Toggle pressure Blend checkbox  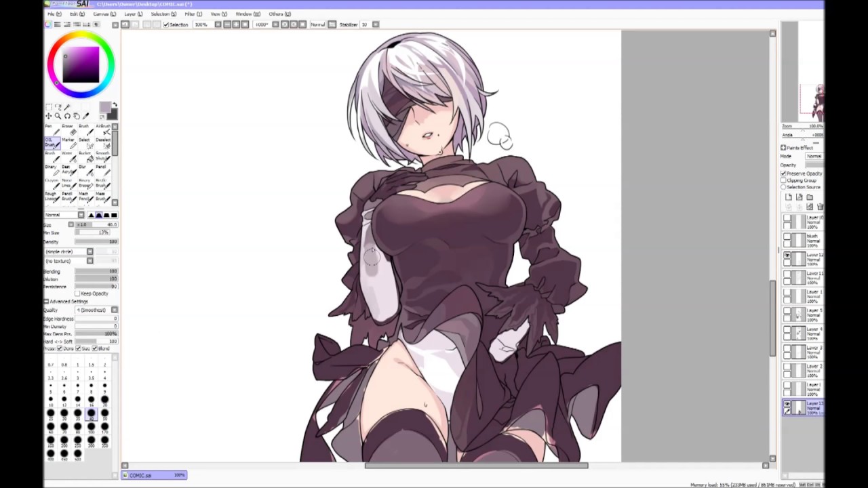pyautogui.click(x=94, y=348)
